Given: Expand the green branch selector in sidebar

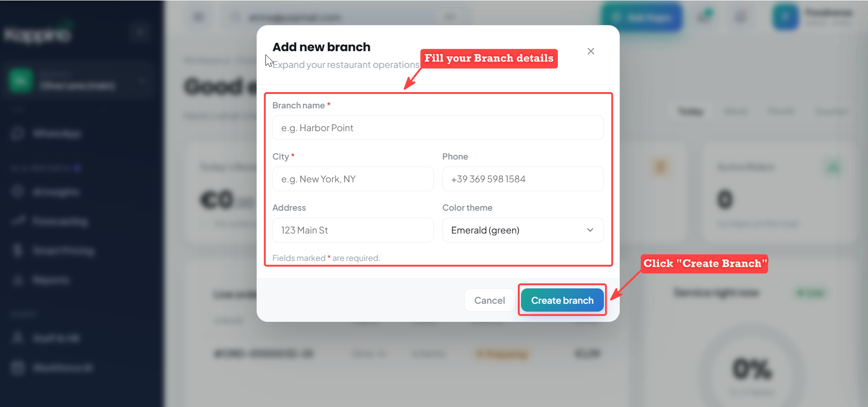Looking at the screenshot, I should pyautogui.click(x=78, y=81).
